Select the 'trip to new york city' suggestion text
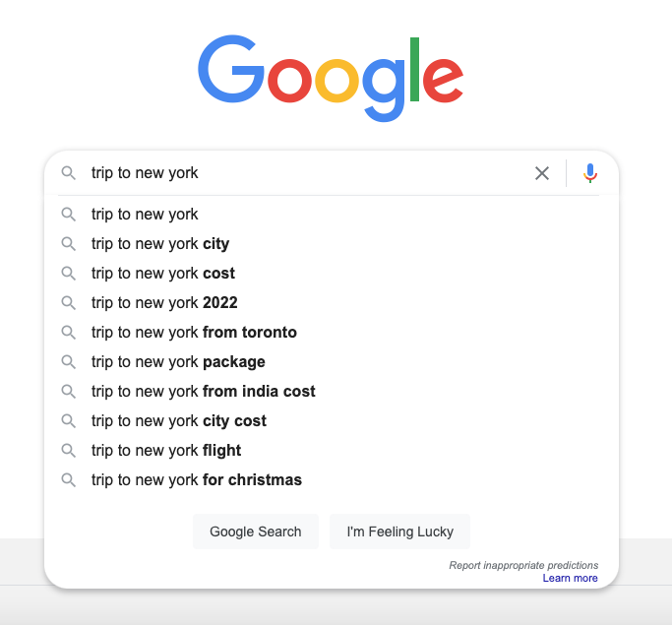 click(160, 244)
